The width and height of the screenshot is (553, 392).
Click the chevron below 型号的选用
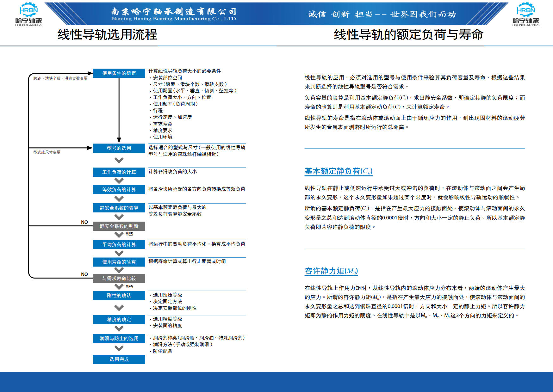tap(119, 160)
